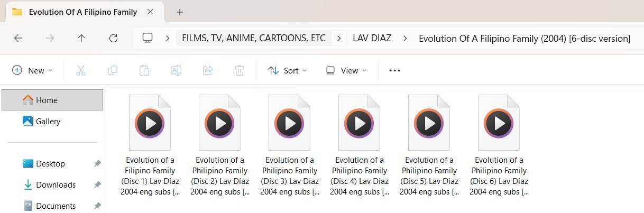
Task: Open Downloads in the navigation pane
Action: click(x=50, y=185)
